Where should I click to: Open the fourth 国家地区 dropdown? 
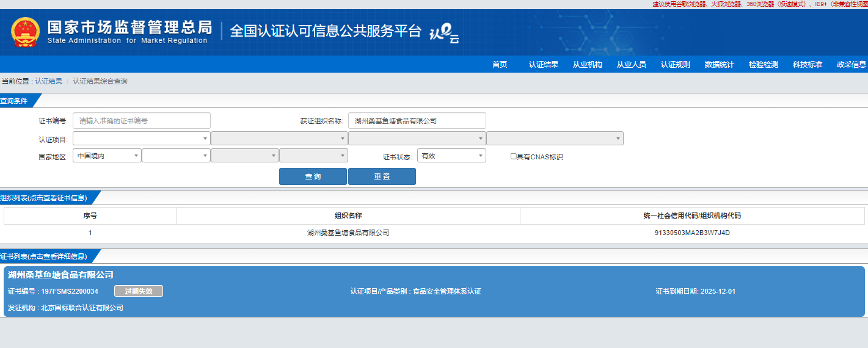(x=313, y=156)
